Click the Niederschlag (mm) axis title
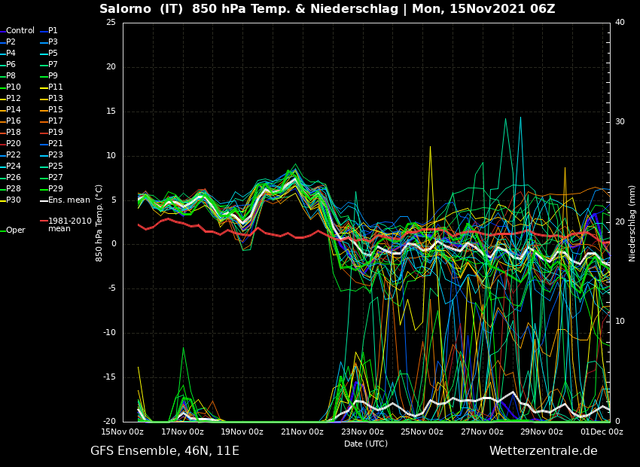 point(632,223)
